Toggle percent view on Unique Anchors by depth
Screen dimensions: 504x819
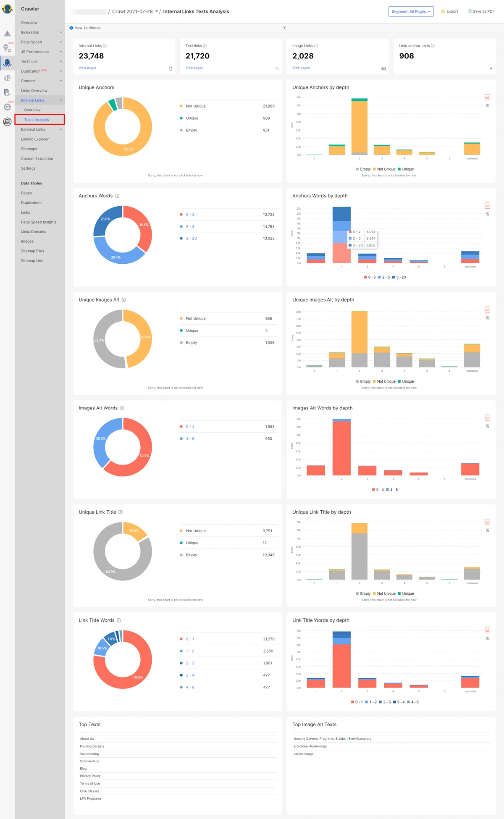tap(487, 106)
